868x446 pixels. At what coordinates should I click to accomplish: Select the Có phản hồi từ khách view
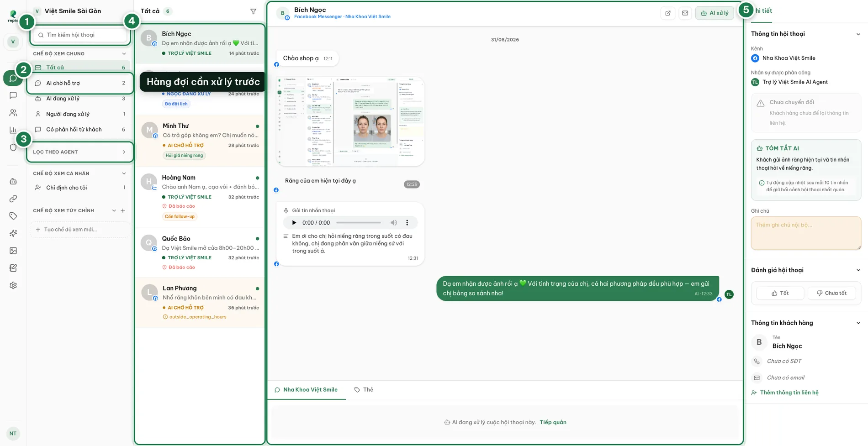coord(80,130)
